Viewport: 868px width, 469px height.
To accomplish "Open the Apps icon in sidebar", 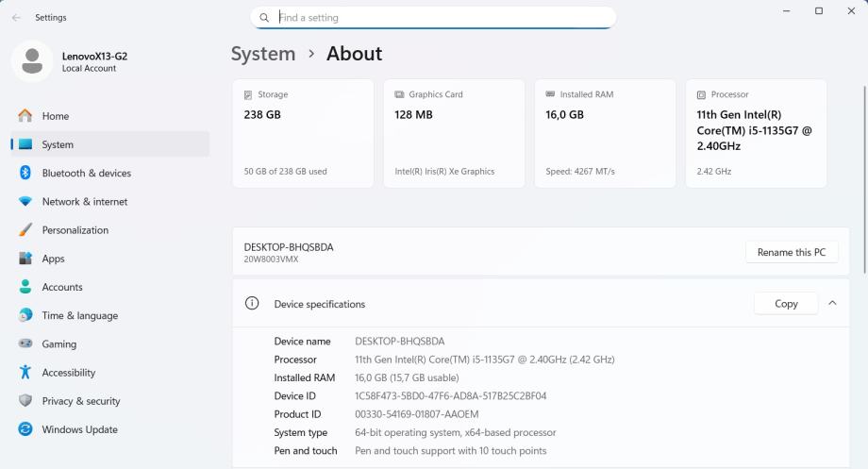I will click(x=25, y=259).
